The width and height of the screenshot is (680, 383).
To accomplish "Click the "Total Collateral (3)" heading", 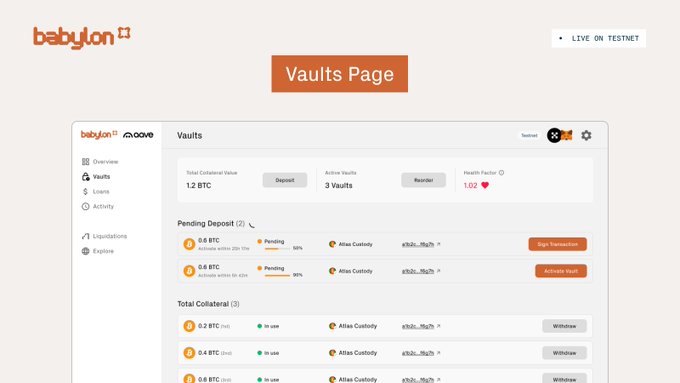I will tap(208, 304).
